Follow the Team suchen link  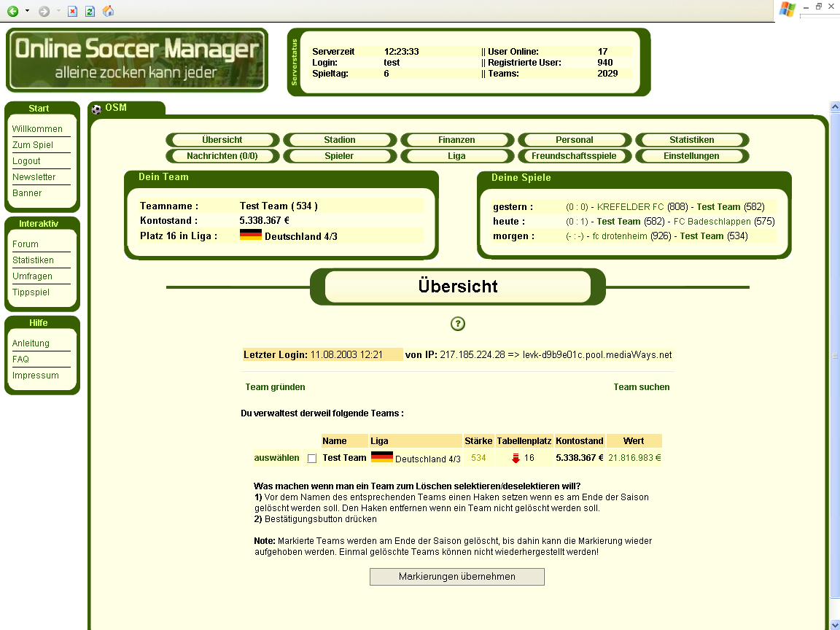641,386
